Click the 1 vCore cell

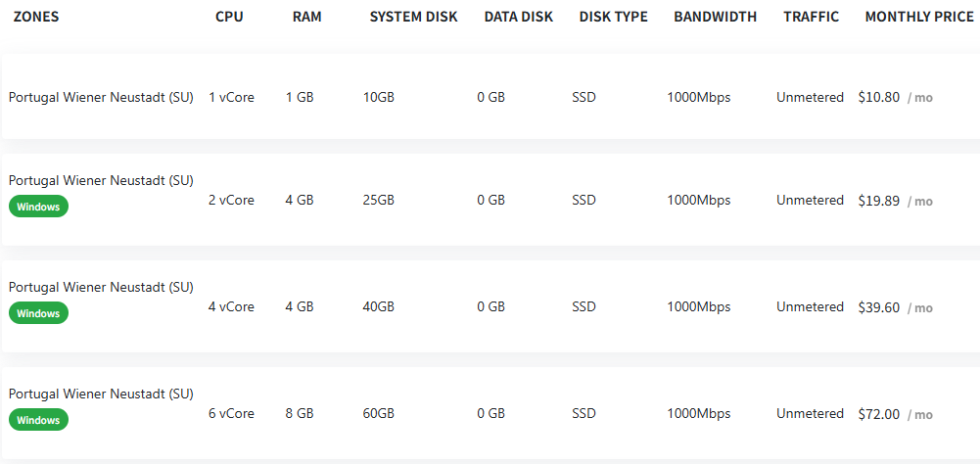click(x=231, y=98)
